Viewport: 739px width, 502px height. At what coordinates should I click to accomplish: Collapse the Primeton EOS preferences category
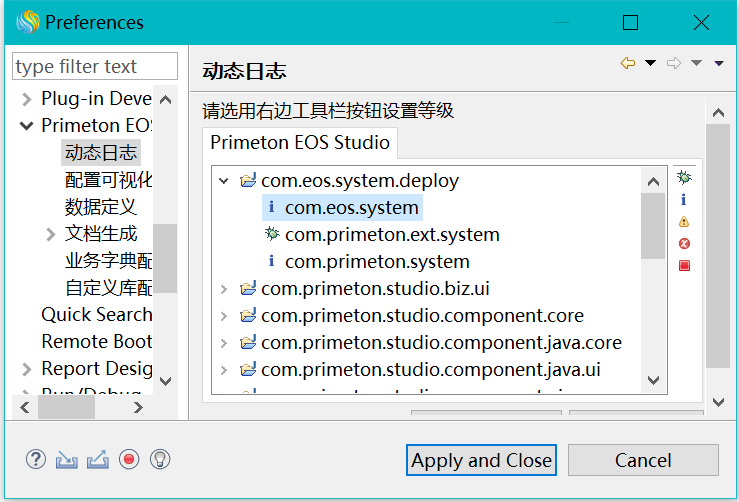coord(26,126)
